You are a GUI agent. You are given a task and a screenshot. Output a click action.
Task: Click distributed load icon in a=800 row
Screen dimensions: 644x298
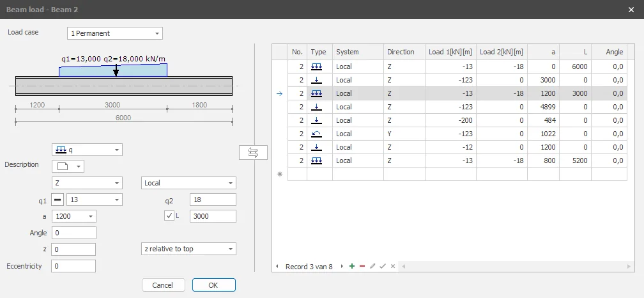pos(317,161)
